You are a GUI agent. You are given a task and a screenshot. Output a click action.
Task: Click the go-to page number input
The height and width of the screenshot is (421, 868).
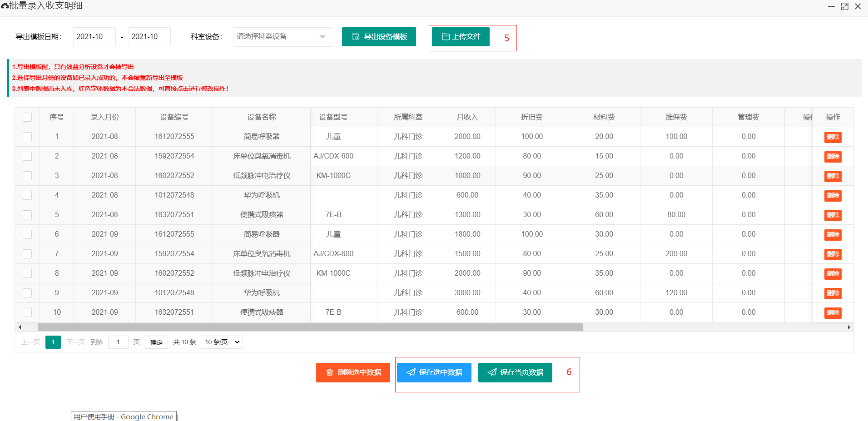coord(118,342)
